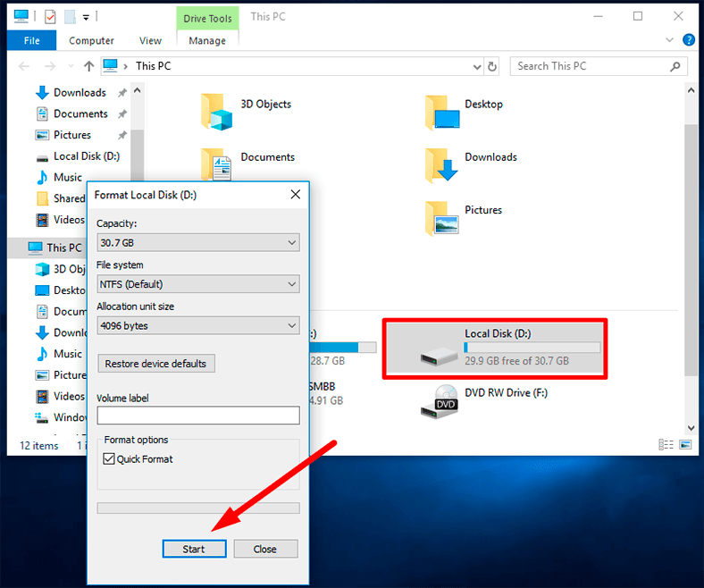The image size is (704, 588).
Task: Click main pane scrollbar up arrow
Action: [691, 90]
